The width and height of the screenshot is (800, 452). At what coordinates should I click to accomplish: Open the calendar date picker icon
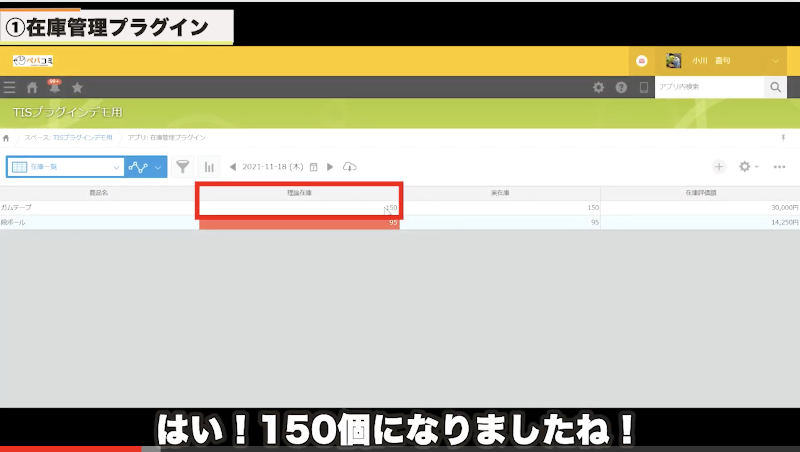(314, 167)
